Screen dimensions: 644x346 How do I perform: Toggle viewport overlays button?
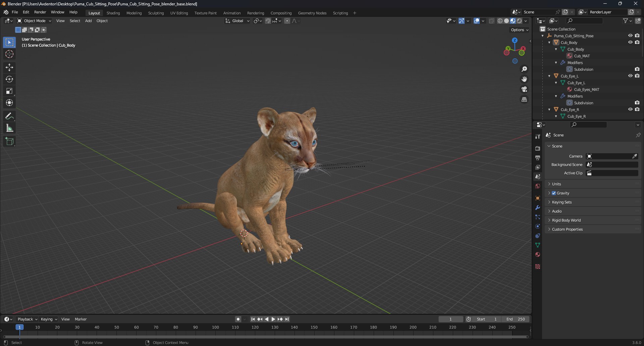(x=477, y=21)
